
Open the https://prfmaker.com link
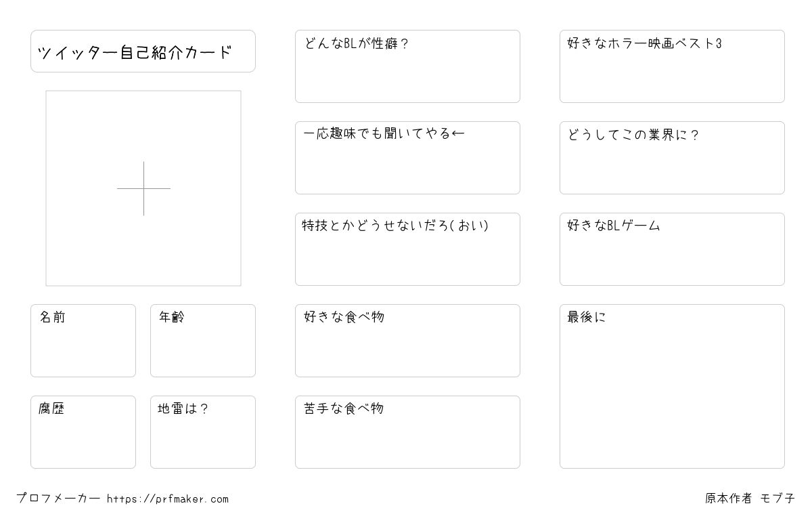(x=168, y=499)
